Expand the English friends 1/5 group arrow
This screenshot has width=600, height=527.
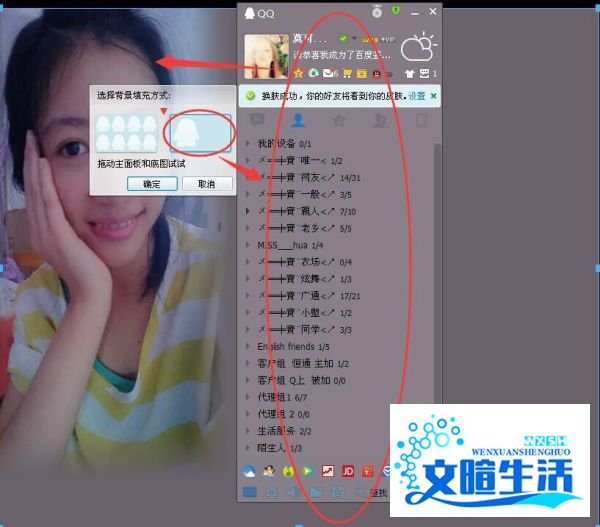[248, 346]
